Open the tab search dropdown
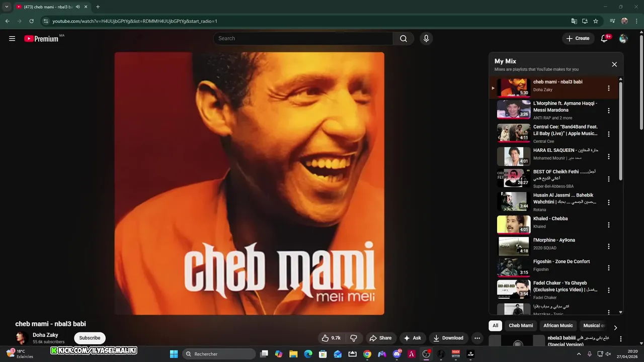 7,7
